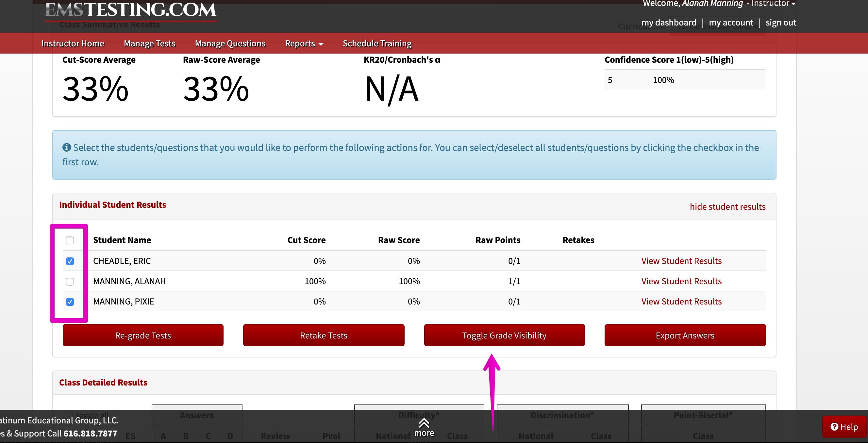Open Manage Questions menu item
The height and width of the screenshot is (443, 868).
(230, 43)
